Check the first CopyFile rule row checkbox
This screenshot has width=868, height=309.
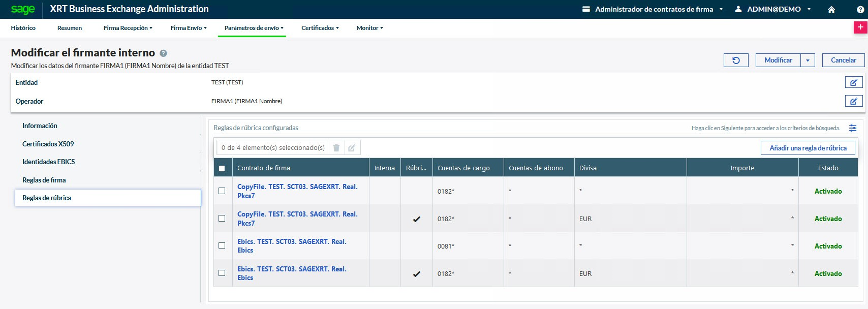(222, 191)
